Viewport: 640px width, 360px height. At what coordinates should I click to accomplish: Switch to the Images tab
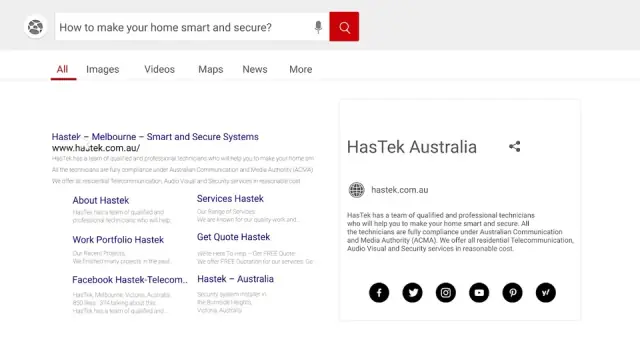coord(102,69)
